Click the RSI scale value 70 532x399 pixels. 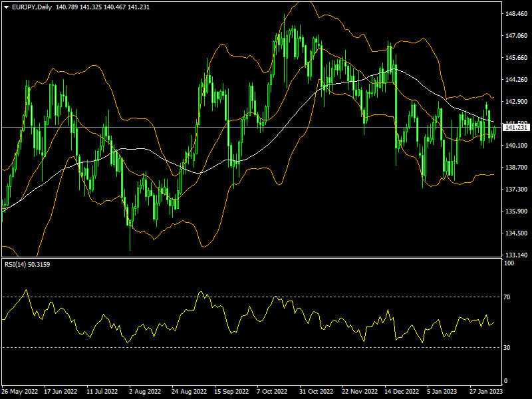tap(507, 297)
